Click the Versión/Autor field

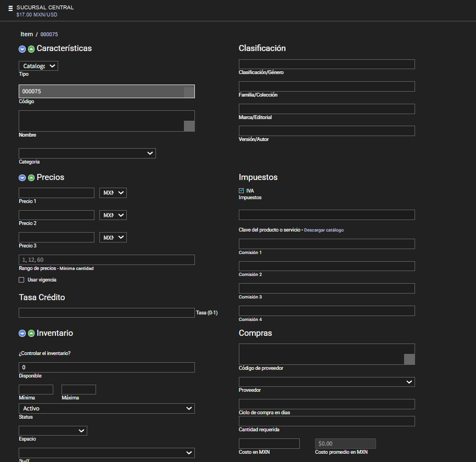[x=327, y=131]
